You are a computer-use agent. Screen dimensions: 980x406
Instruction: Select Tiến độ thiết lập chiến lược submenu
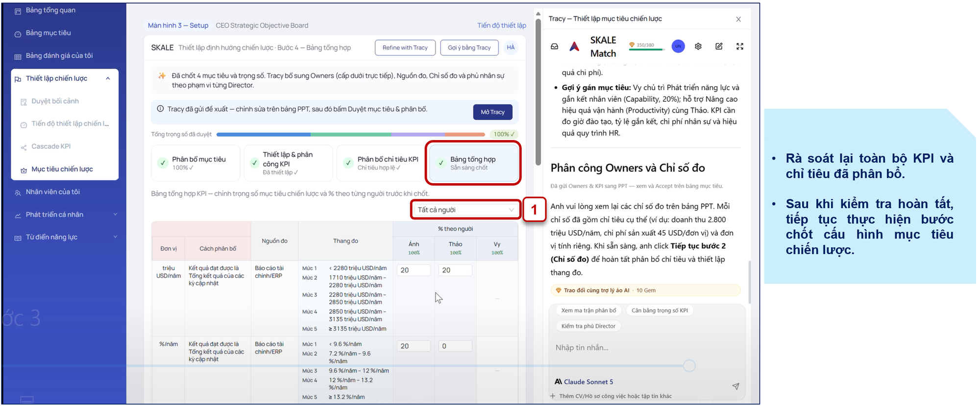[70, 124]
